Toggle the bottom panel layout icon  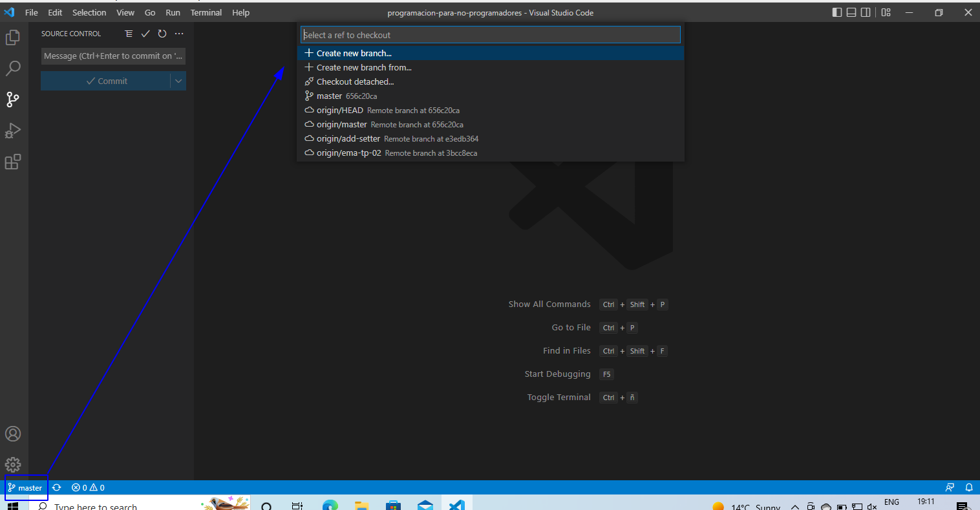point(851,12)
